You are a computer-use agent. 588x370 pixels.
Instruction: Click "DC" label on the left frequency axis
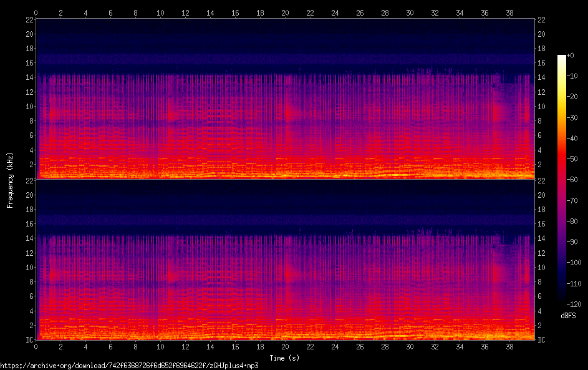click(30, 339)
